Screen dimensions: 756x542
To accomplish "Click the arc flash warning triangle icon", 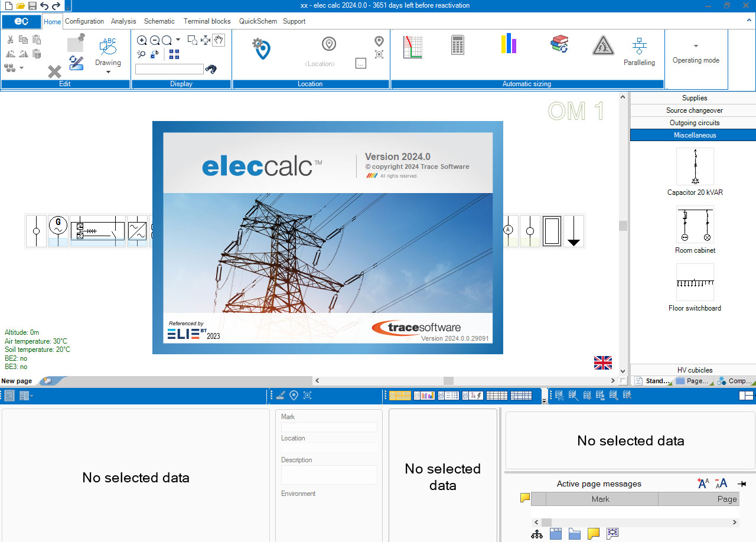I will coord(603,45).
